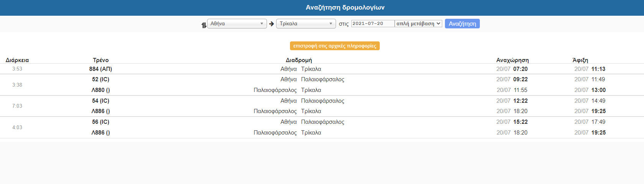Click the Αναχώρηση column header
Image resolution: width=644 pixels, height=184 pixels.
pos(512,60)
